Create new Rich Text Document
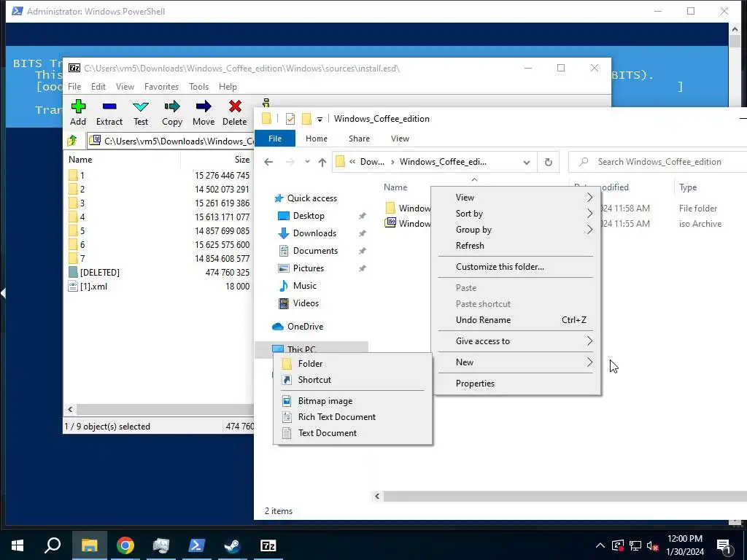 pyautogui.click(x=352, y=417)
